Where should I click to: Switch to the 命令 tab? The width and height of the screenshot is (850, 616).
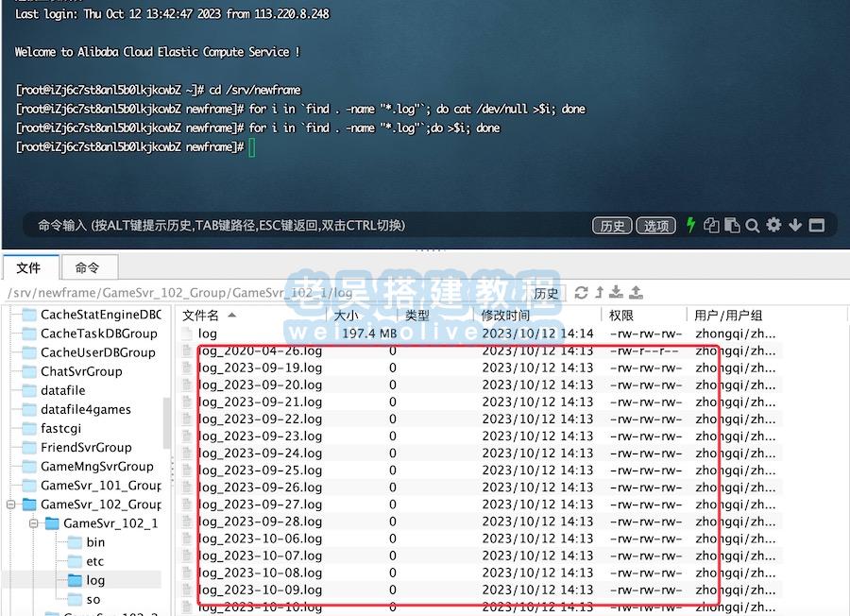pos(89,266)
